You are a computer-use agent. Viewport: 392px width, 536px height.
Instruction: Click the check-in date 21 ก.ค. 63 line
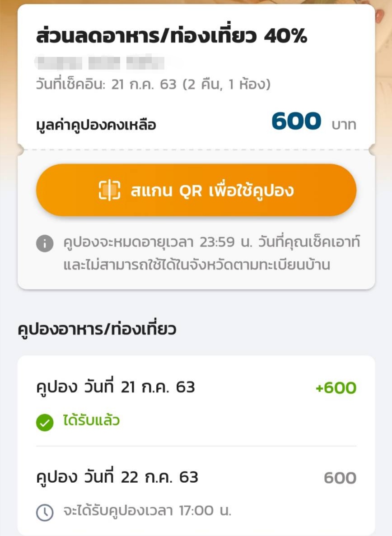click(x=153, y=84)
